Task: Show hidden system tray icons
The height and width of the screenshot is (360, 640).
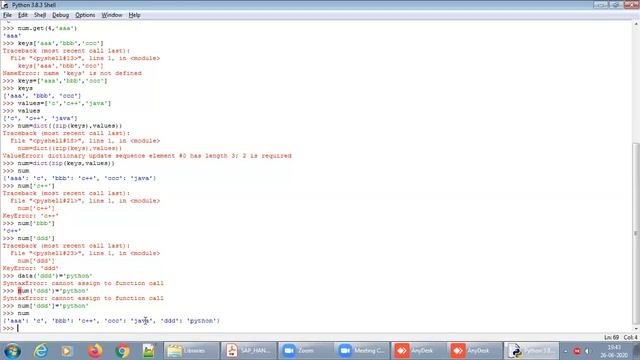Action: click(566, 351)
